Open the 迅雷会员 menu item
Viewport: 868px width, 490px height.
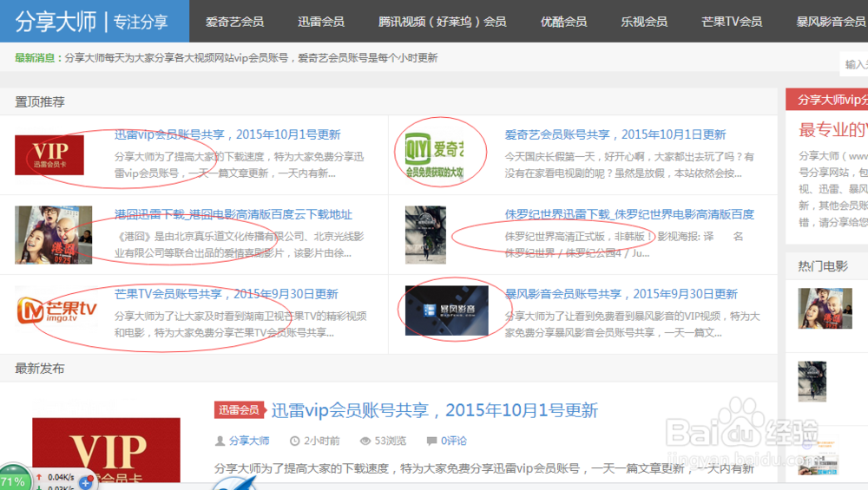(321, 22)
